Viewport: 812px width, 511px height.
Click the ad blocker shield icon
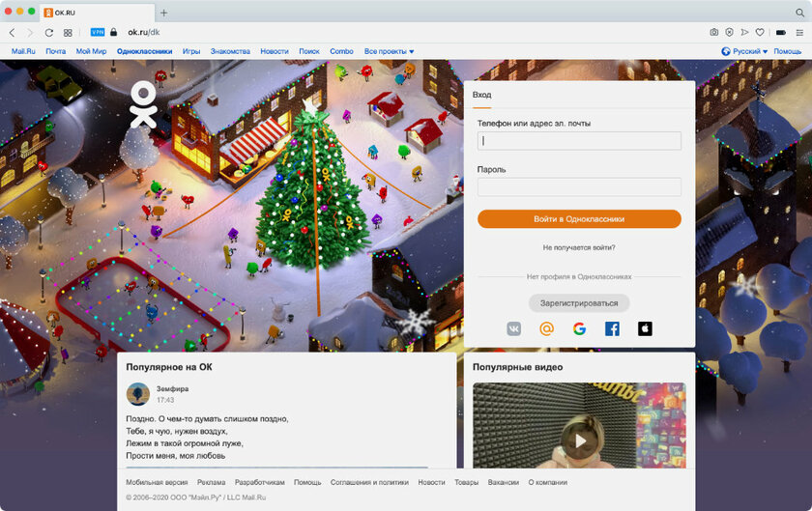tap(729, 32)
